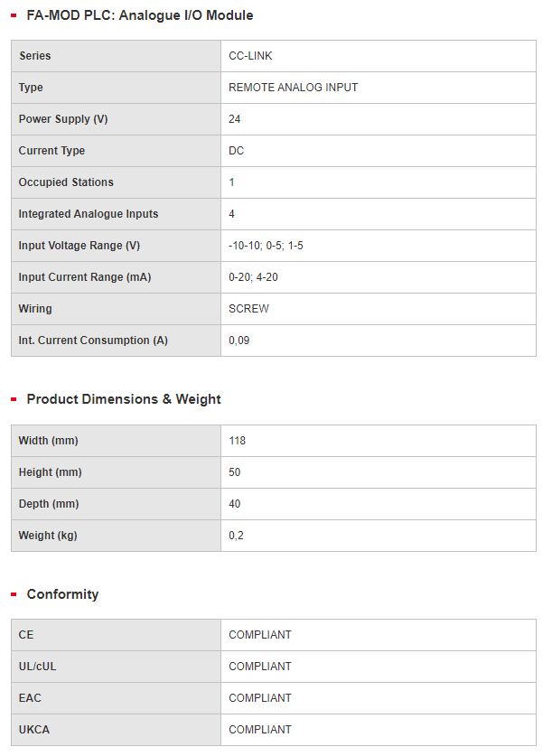Screen dimensions: 552x756
Task: Select the UKCA COMPLIANT value
Action: tap(260, 730)
